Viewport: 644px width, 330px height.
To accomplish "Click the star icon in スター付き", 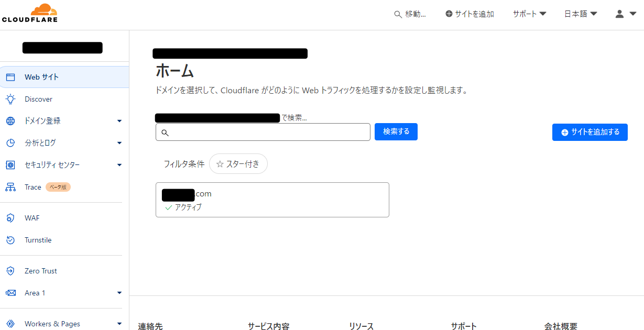I will click(x=220, y=164).
